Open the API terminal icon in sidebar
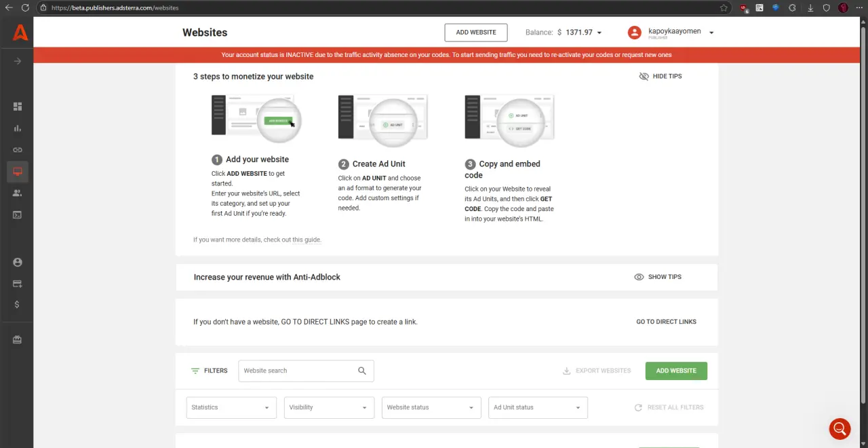The width and height of the screenshot is (868, 448). (x=18, y=215)
